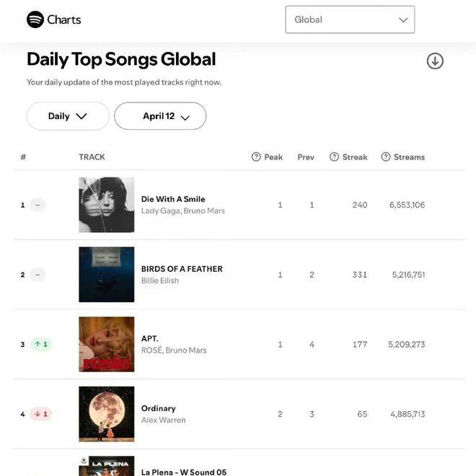Click APT. up-one position indicator
The width and height of the screenshot is (476, 476).
(x=41, y=344)
